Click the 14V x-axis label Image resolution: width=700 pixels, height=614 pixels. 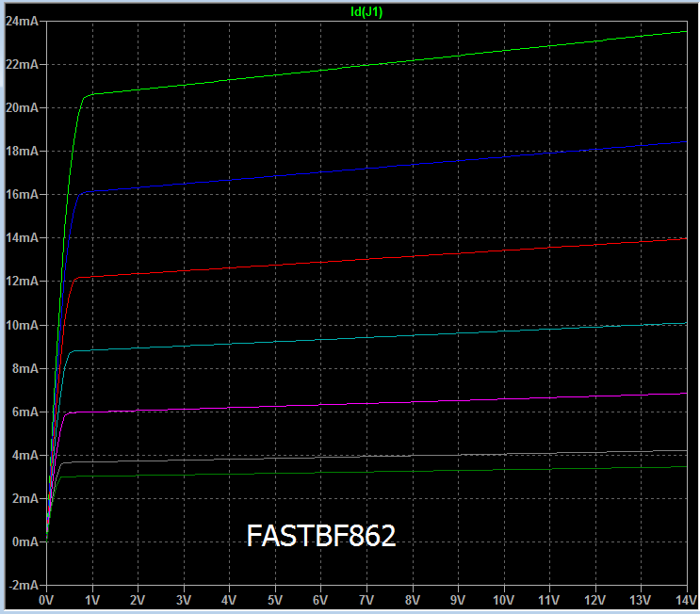pos(686,600)
